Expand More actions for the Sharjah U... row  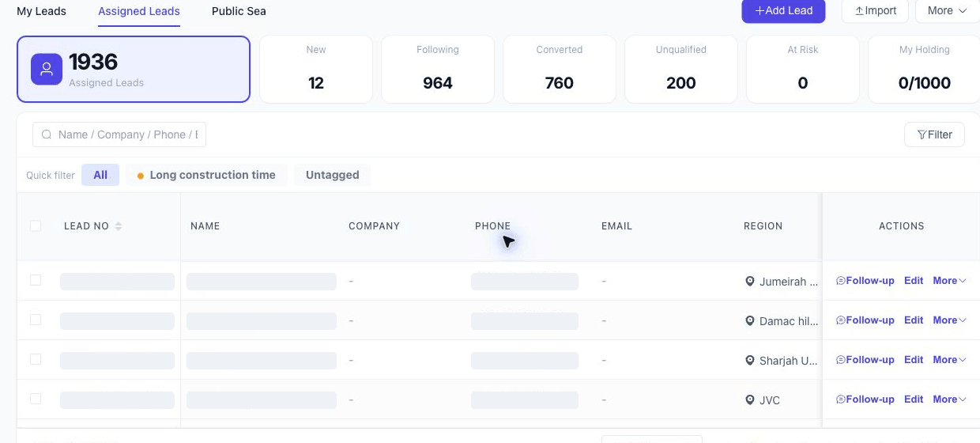pyautogui.click(x=950, y=360)
